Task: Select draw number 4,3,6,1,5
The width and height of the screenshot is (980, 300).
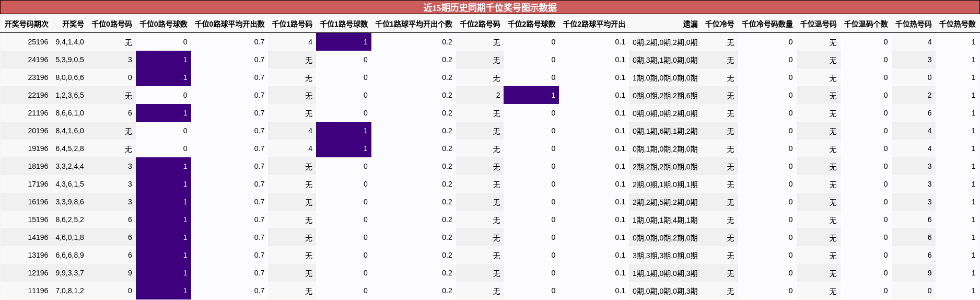Action: [70, 184]
